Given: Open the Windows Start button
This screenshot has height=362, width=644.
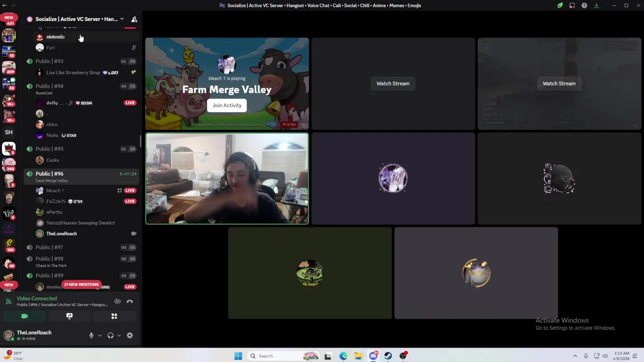Looking at the screenshot, I should [x=238, y=356].
